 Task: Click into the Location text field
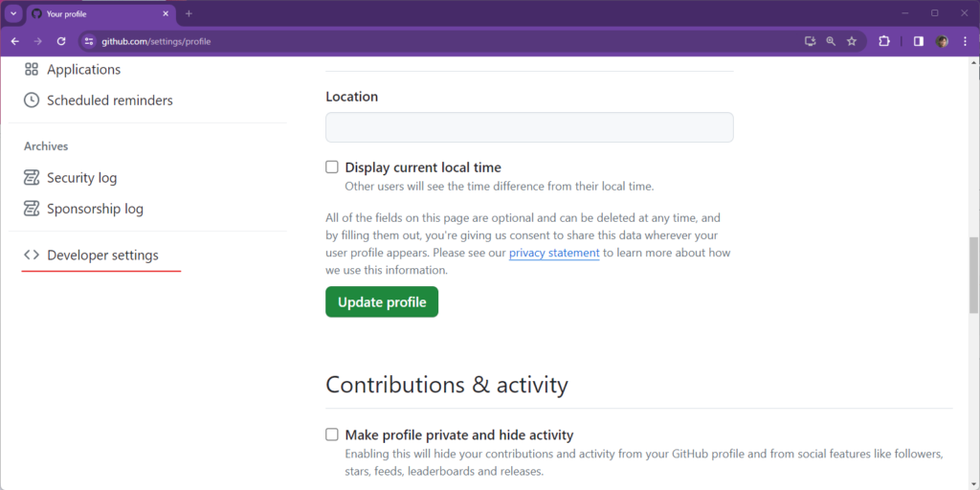point(529,127)
